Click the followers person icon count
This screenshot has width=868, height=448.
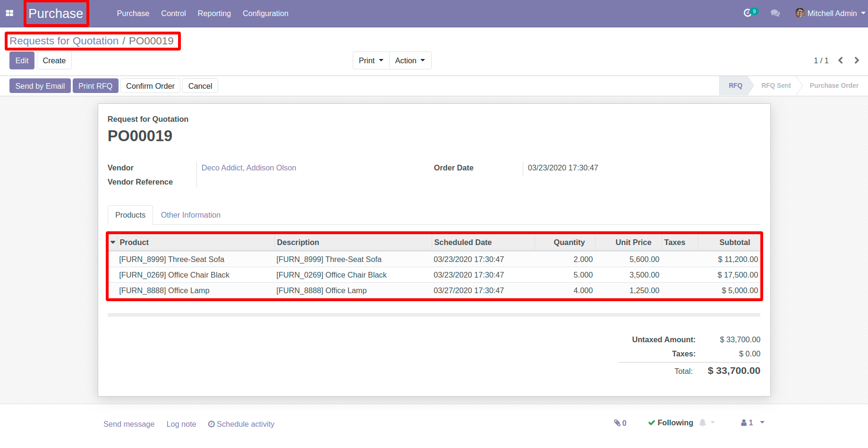[x=747, y=423]
